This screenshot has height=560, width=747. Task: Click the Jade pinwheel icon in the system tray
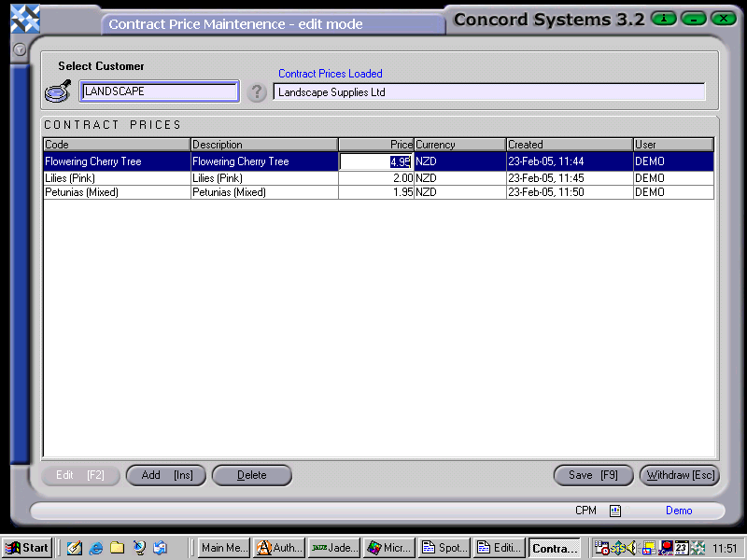tap(698, 548)
